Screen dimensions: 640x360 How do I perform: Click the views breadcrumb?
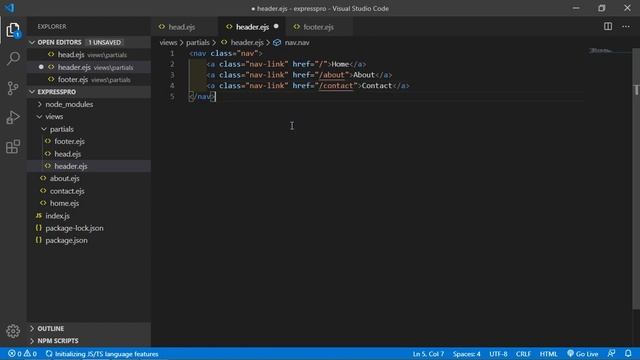168,42
